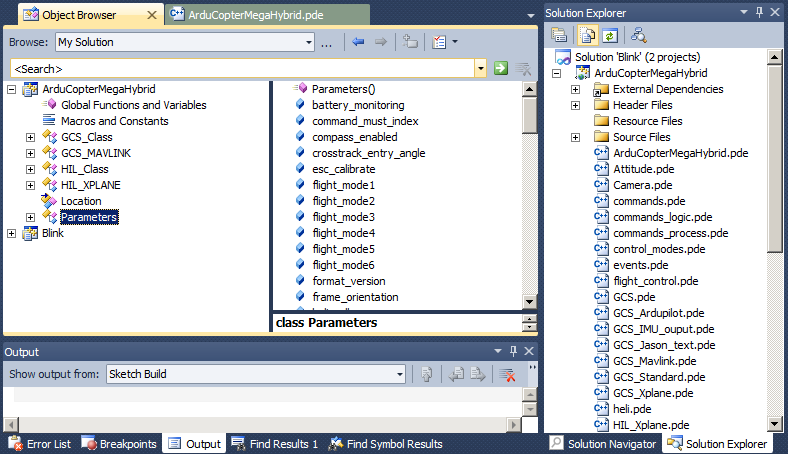The height and width of the screenshot is (454, 788).
Task: Expand the External Dependencies folder
Action: [x=575, y=89]
